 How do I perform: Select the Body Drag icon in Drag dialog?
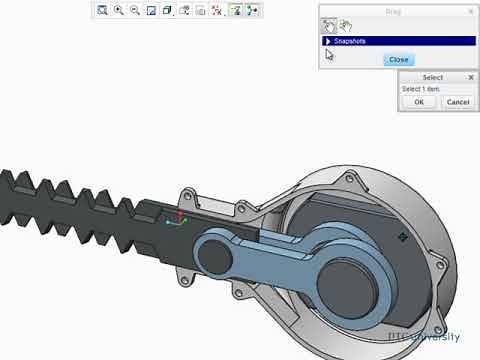pos(346,25)
